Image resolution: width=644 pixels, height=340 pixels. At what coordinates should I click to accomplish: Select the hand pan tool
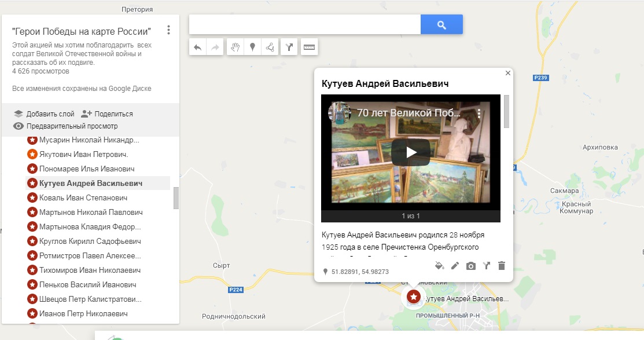235,47
